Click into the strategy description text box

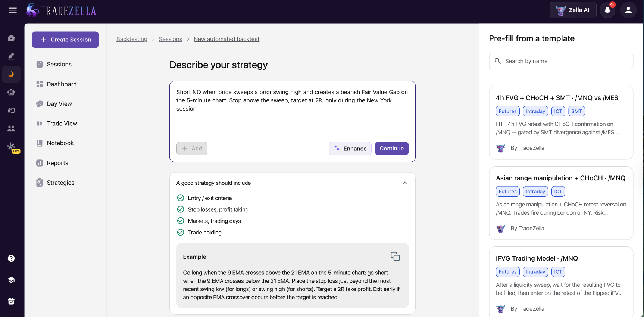(x=293, y=112)
